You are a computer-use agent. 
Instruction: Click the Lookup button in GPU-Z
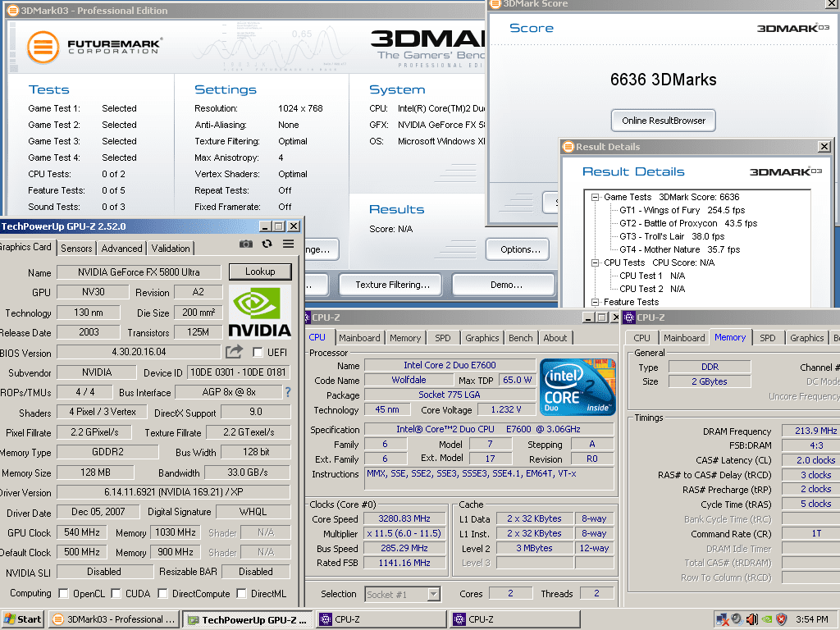pos(260,272)
